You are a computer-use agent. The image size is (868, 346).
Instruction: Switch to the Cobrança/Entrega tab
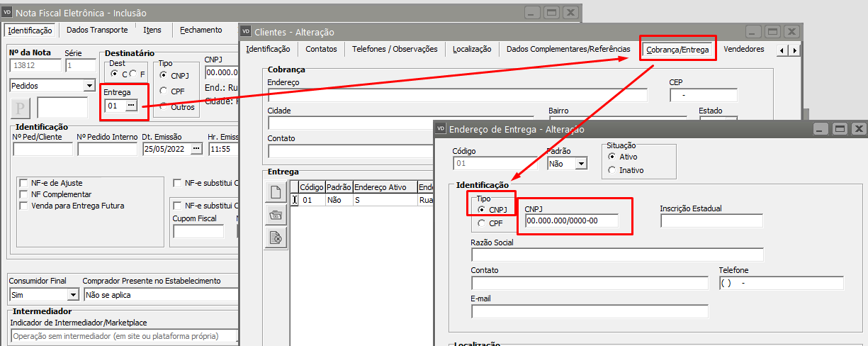(678, 50)
